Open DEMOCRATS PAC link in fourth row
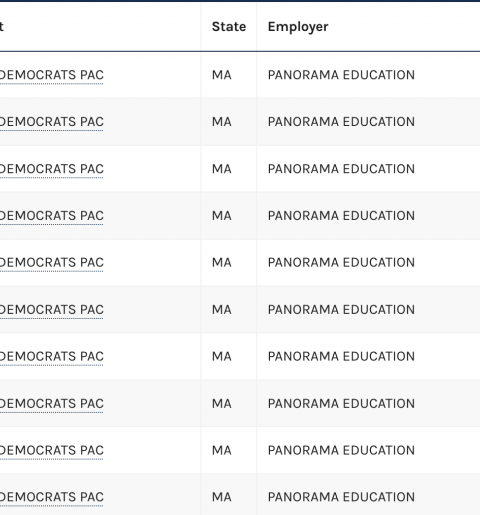Image resolution: width=480 pixels, height=515 pixels. (x=52, y=216)
